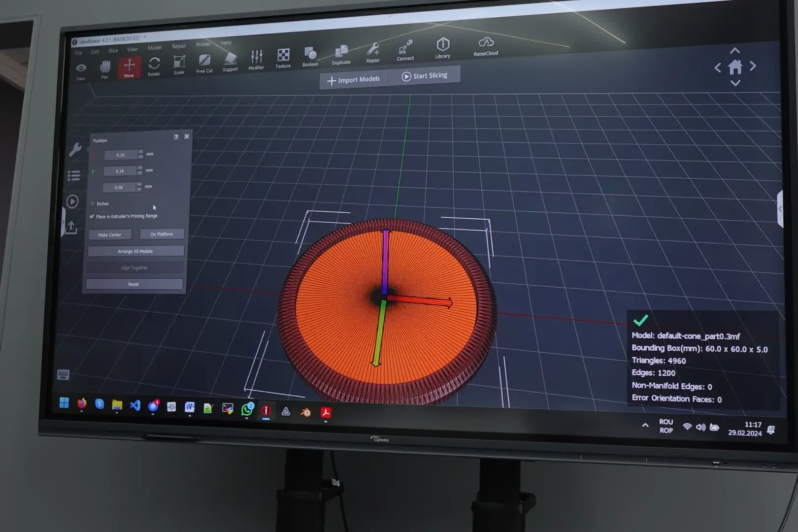Show hidden system tray icons
798x532 pixels.
(645, 425)
